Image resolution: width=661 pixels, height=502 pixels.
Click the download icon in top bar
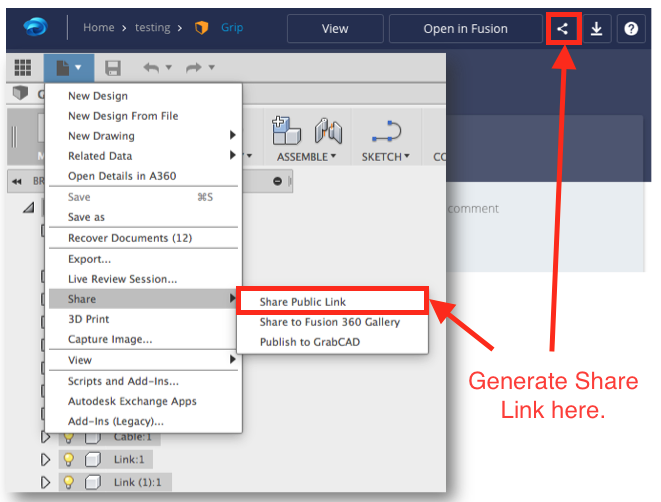click(596, 29)
